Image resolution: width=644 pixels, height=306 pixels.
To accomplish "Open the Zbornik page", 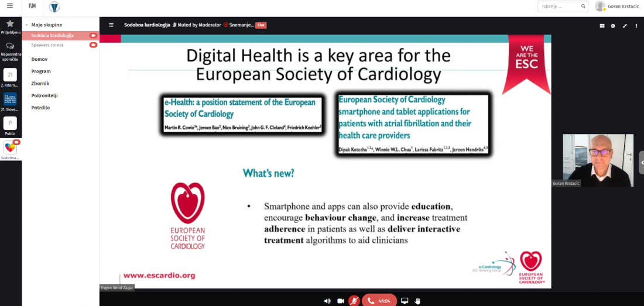I will tap(40, 84).
